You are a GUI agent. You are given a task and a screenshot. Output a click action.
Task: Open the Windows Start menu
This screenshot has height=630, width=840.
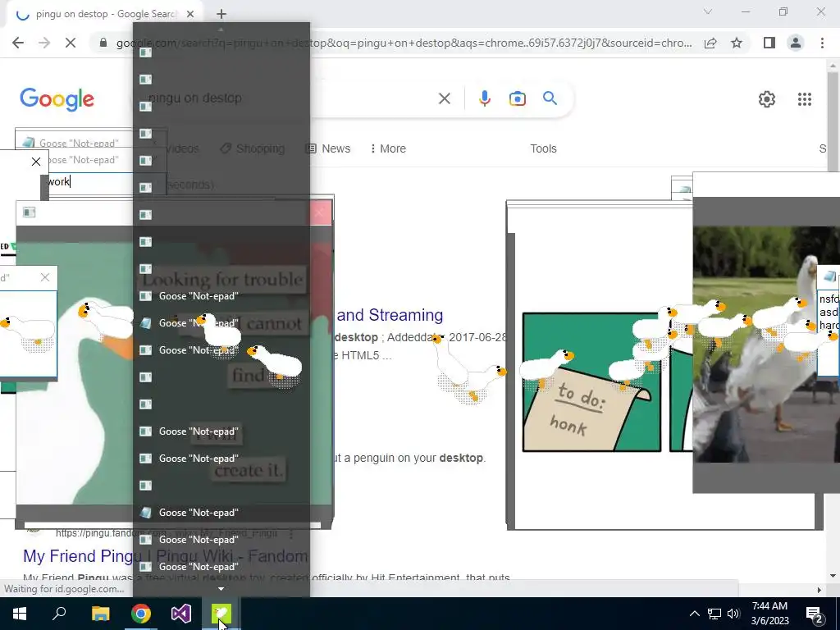tap(20, 614)
